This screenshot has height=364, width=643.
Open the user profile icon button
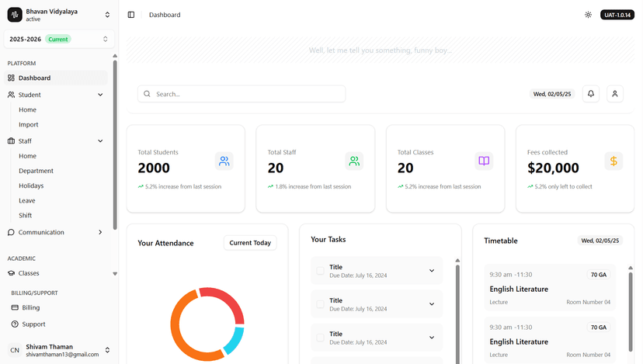coord(615,93)
